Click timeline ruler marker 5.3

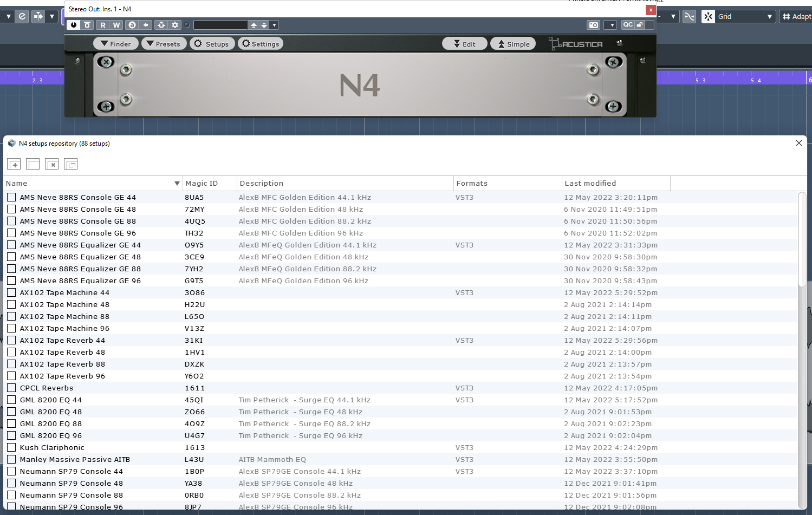click(x=700, y=80)
